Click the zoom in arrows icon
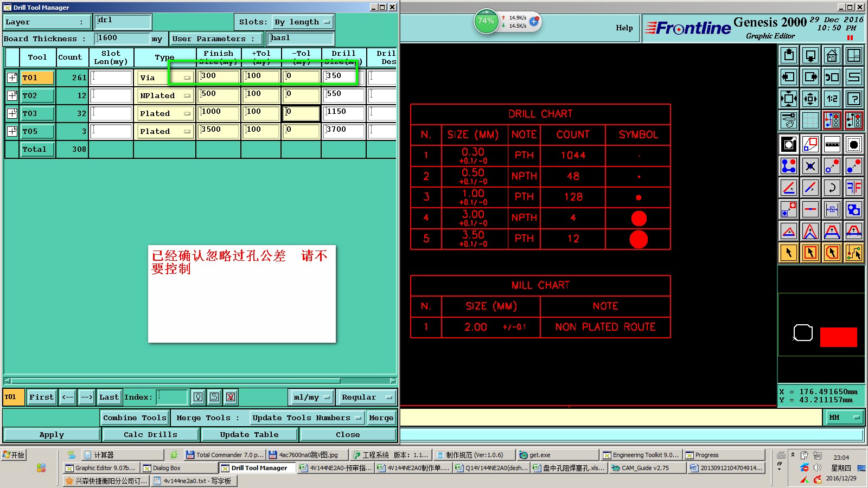The height and width of the screenshot is (488, 868). (x=789, y=99)
